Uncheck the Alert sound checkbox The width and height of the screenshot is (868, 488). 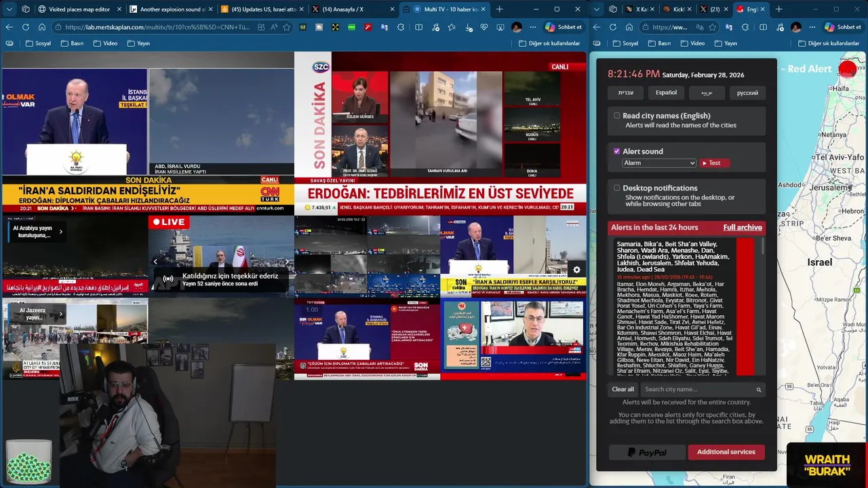click(616, 151)
